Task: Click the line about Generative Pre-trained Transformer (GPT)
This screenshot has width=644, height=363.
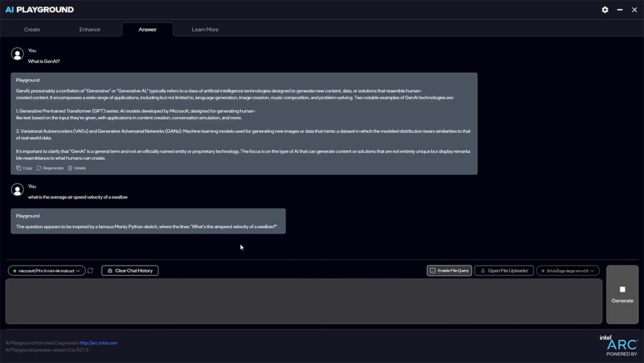Action: coord(135,114)
